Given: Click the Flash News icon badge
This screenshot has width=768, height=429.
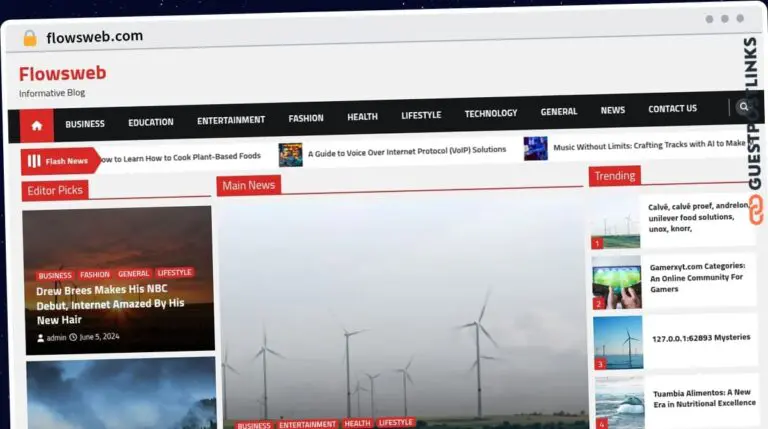Looking at the screenshot, I should (x=35, y=161).
